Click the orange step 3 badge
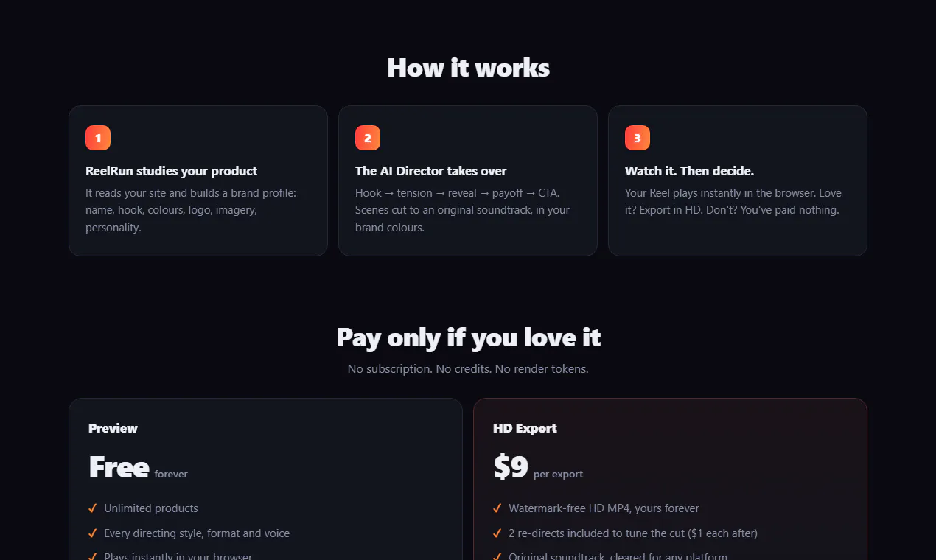The width and height of the screenshot is (936, 560). [638, 138]
